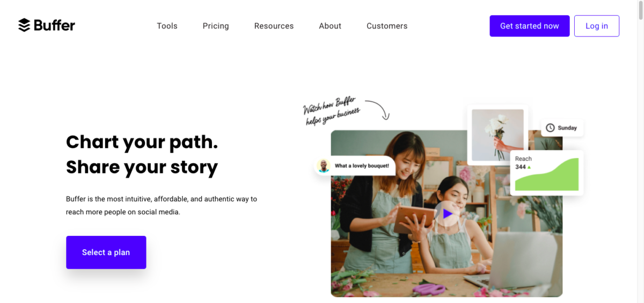
Task: Click the clock icon beside Sunday
Action: (x=550, y=128)
